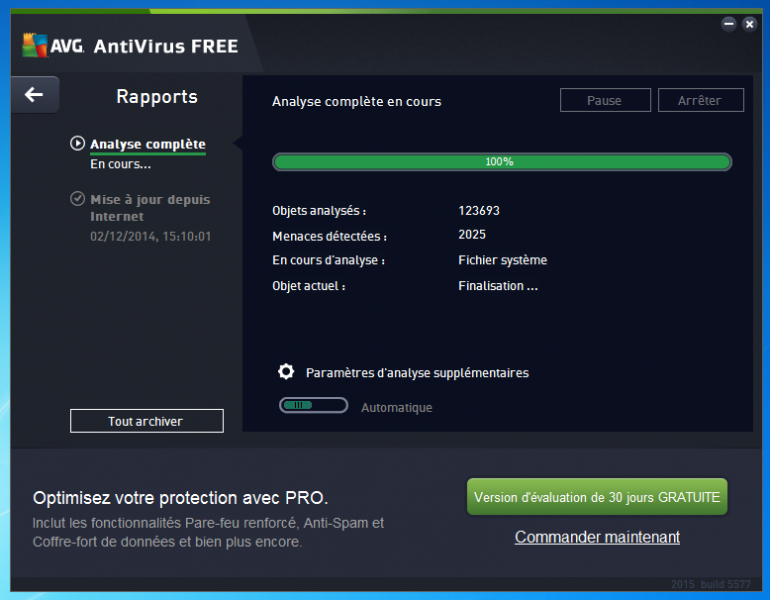Open the Commander maintenant link
The width and height of the screenshot is (770, 600).
(597, 537)
